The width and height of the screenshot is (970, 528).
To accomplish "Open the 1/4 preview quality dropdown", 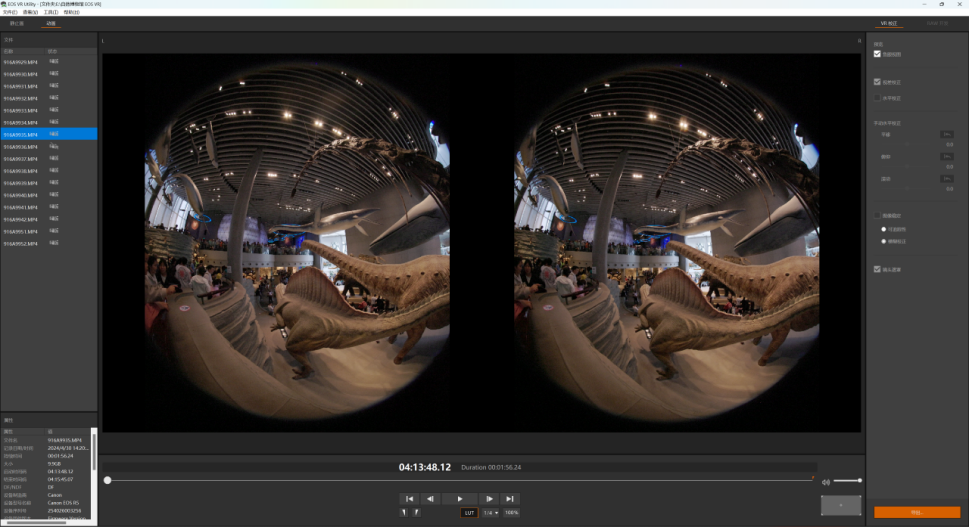I will tap(490, 512).
